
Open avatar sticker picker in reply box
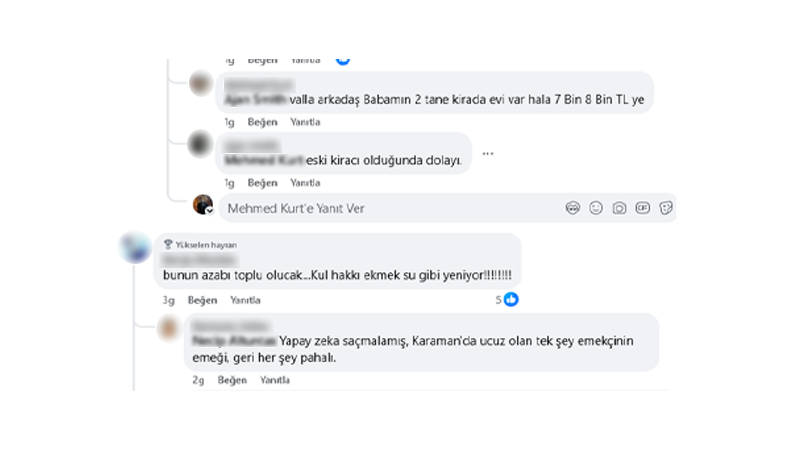click(x=572, y=208)
